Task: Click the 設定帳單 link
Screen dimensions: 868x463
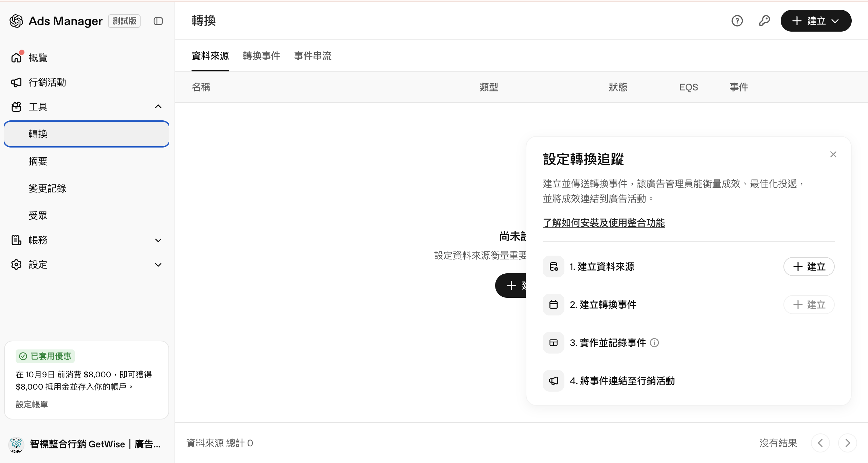Action: (x=32, y=404)
